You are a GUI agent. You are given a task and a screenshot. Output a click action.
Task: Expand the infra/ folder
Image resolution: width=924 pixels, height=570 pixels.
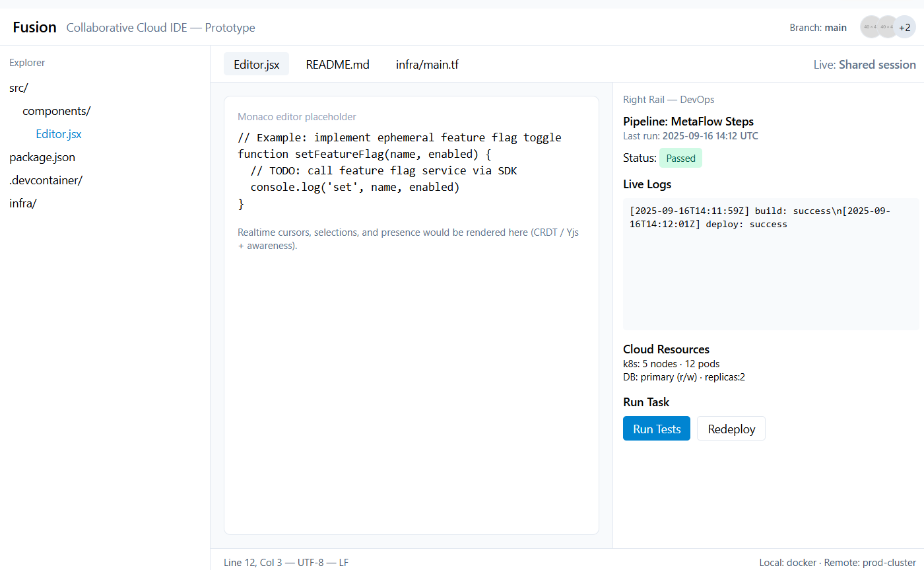coord(23,203)
